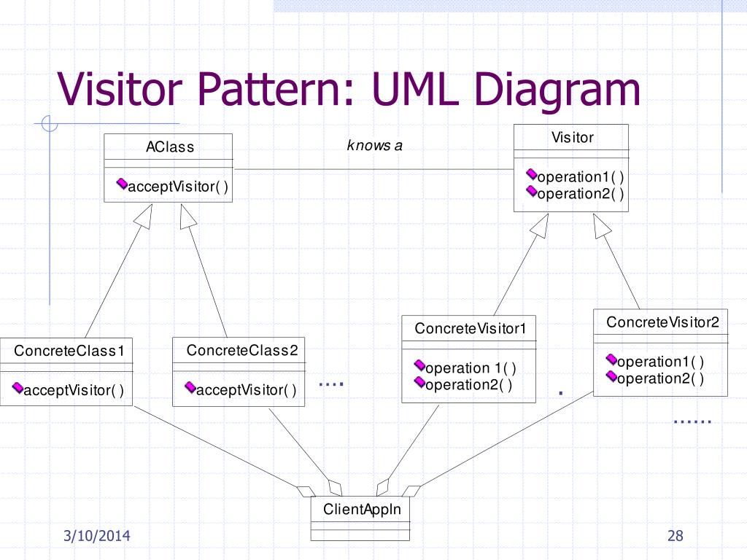Click ConcreteVisitor1's "operation 1()" method icon
This screenshot has width=747, height=560.
(419, 365)
